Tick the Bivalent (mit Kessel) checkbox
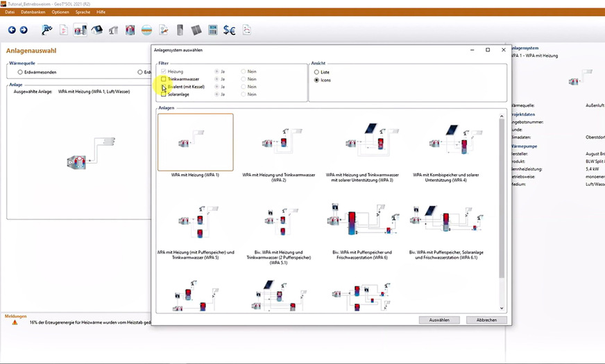Screen dimensions: 605x364 (x=164, y=87)
